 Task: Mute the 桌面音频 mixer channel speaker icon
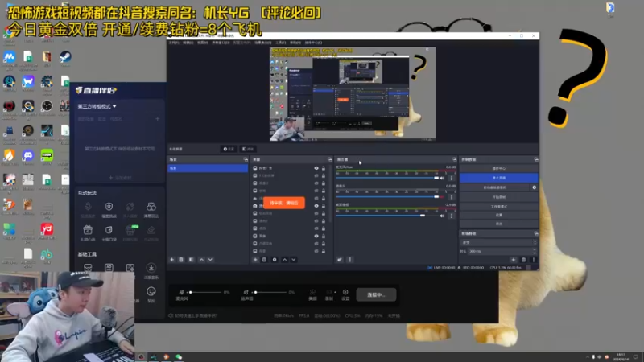[x=442, y=216]
